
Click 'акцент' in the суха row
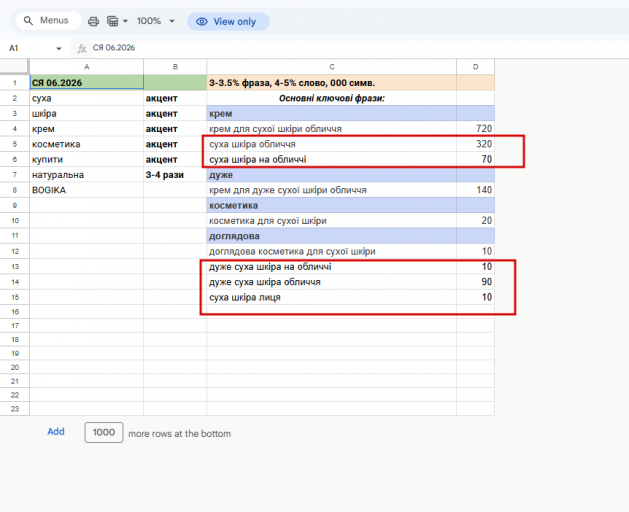[175, 98]
